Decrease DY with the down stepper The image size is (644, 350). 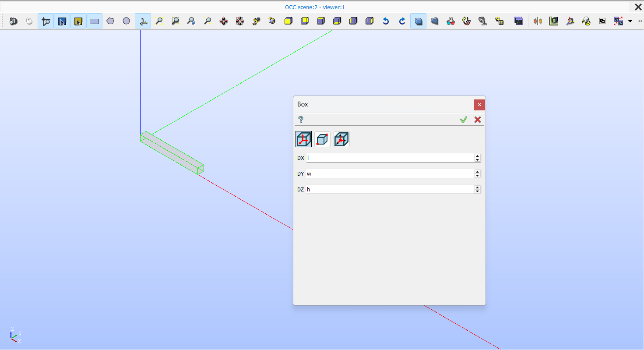point(477,176)
